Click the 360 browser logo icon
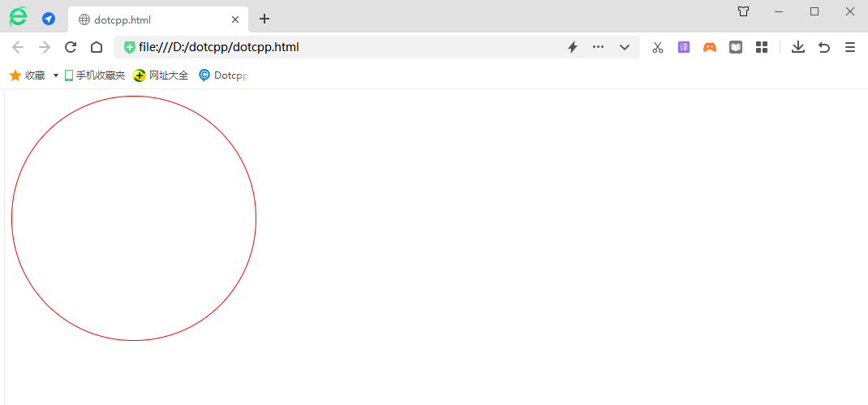The image size is (868, 405). pos(18,16)
